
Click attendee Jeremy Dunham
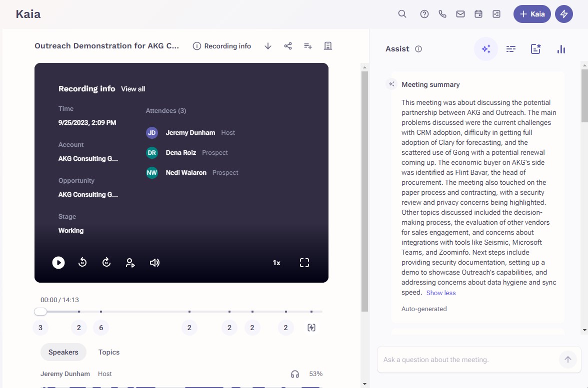pos(190,133)
